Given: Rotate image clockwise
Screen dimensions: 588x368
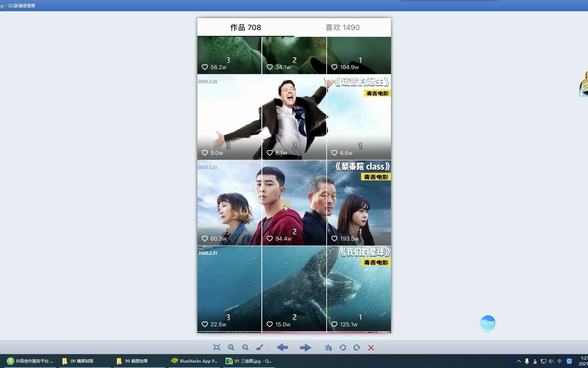Looking at the screenshot, I should coord(357,347).
